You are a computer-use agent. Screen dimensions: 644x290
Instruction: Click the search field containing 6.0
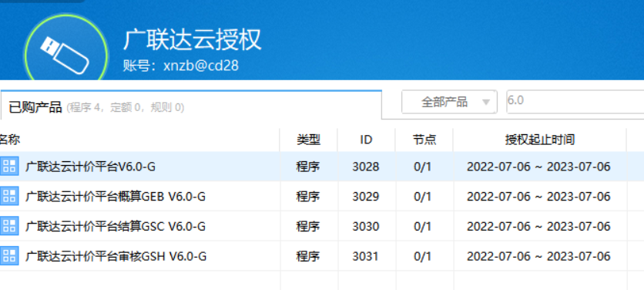pyautogui.click(x=575, y=101)
